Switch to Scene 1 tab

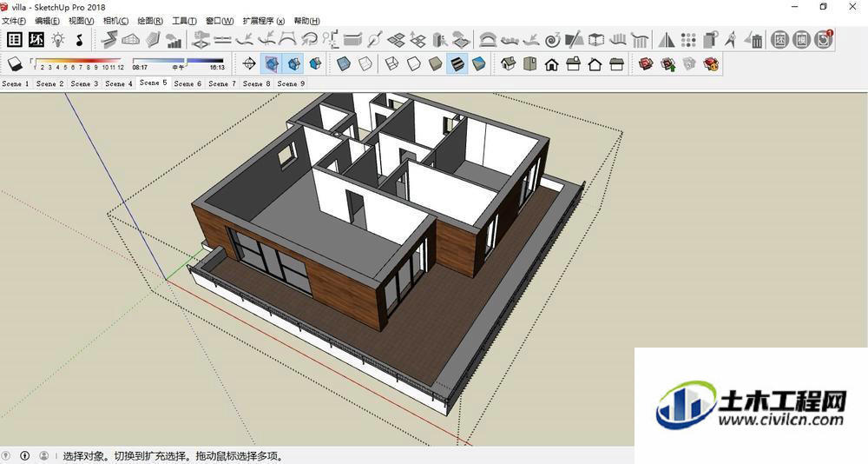[x=16, y=83]
